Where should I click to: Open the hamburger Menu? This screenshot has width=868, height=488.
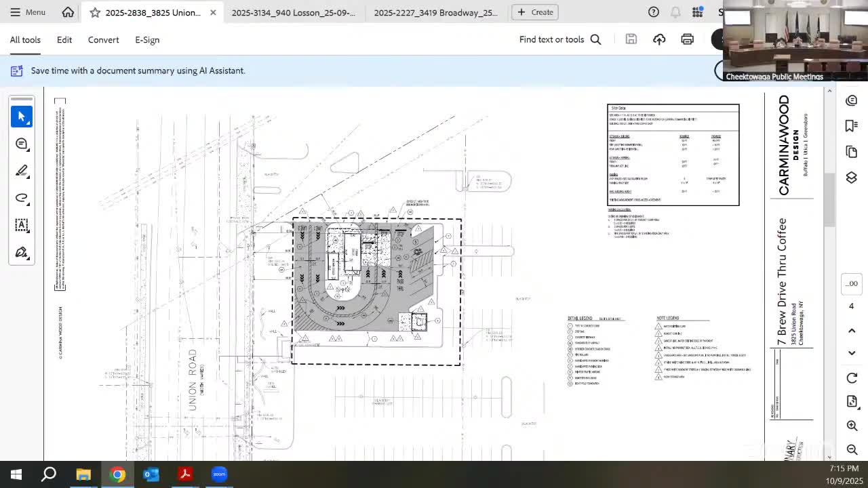pos(28,12)
